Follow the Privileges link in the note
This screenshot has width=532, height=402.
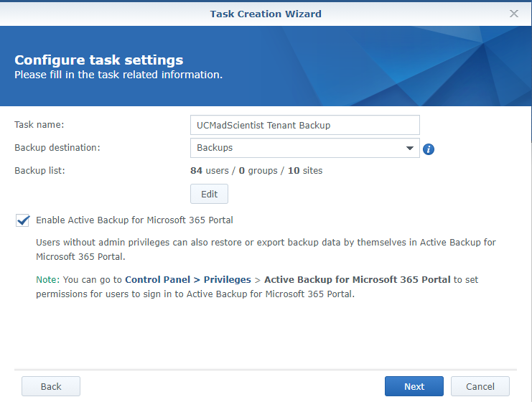(x=228, y=279)
